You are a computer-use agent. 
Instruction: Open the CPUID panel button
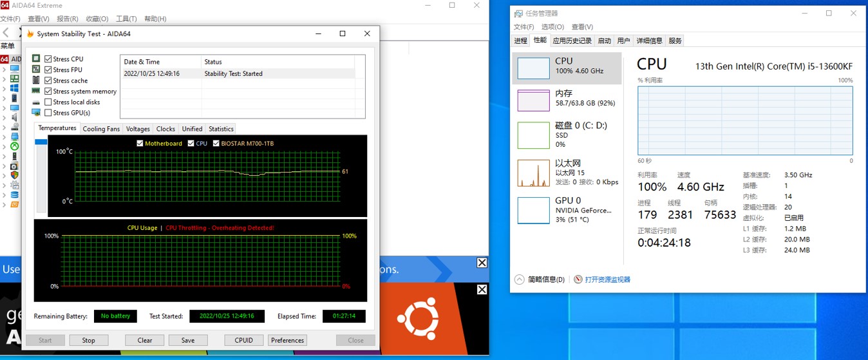point(244,340)
